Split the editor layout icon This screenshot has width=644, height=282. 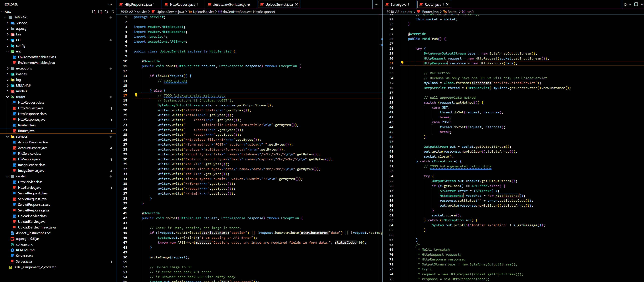click(636, 4)
